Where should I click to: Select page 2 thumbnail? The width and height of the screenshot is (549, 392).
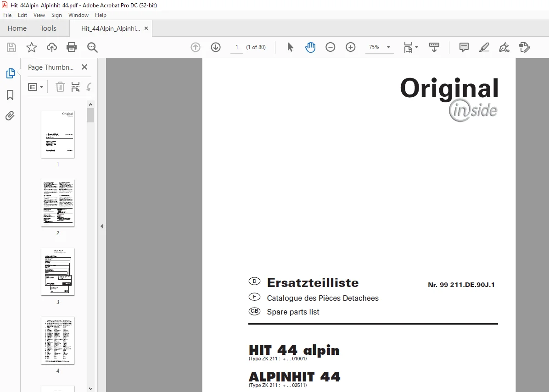58,203
